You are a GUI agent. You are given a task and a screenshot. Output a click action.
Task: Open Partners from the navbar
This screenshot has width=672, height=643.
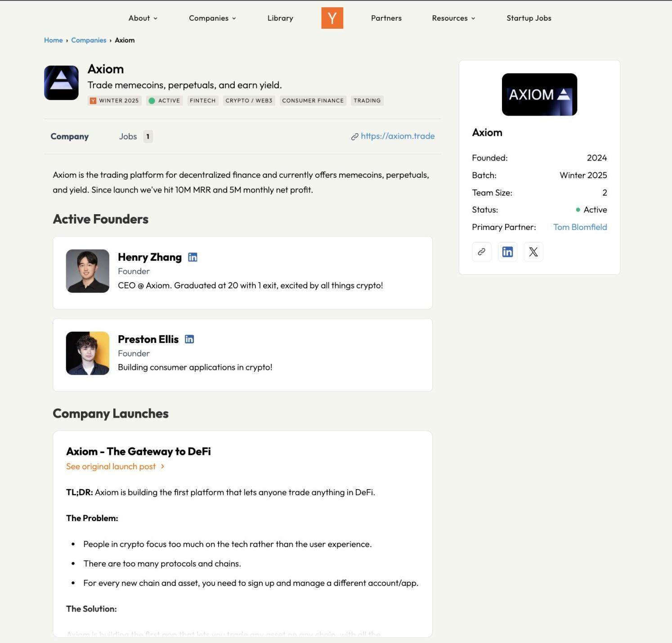coord(386,18)
